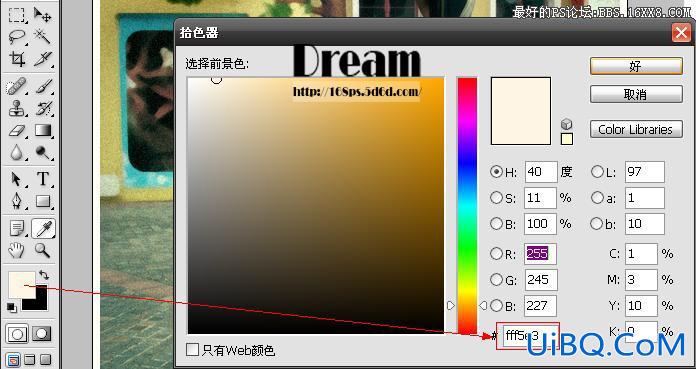This screenshot has width=696, height=369.
Task: Click the G value field showing 245
Action: (541, 279)
